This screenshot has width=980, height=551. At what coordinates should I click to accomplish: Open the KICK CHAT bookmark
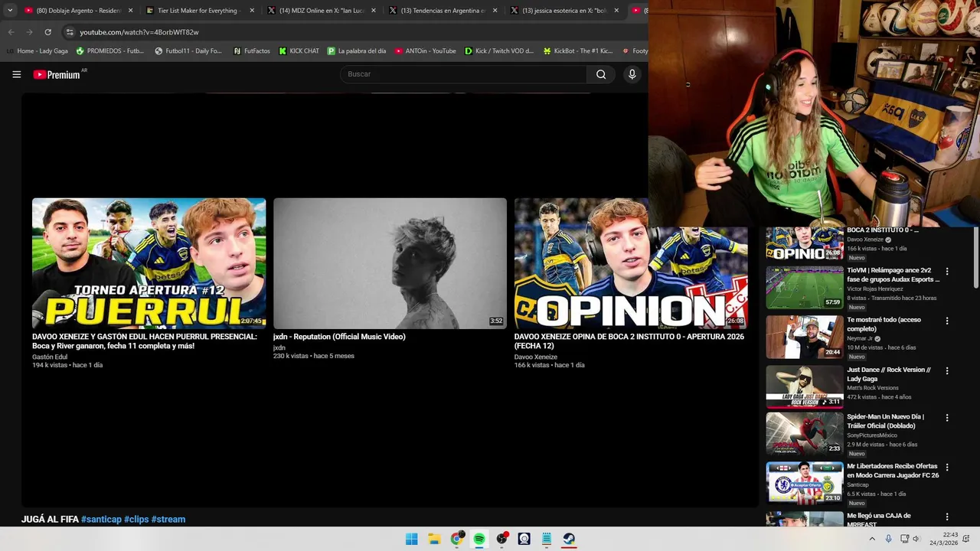(299, 51)
